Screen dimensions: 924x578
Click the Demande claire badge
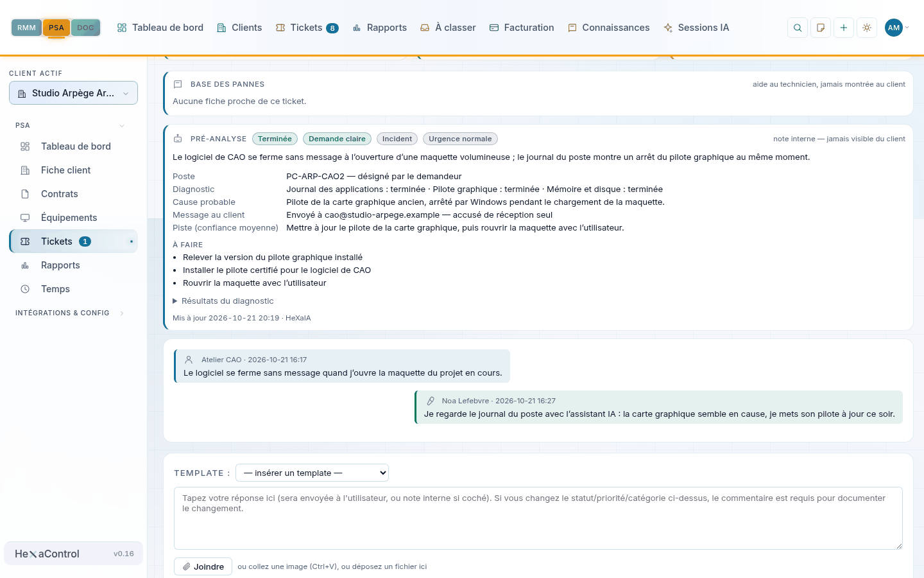pyautogui.click(x=337, y=139)
